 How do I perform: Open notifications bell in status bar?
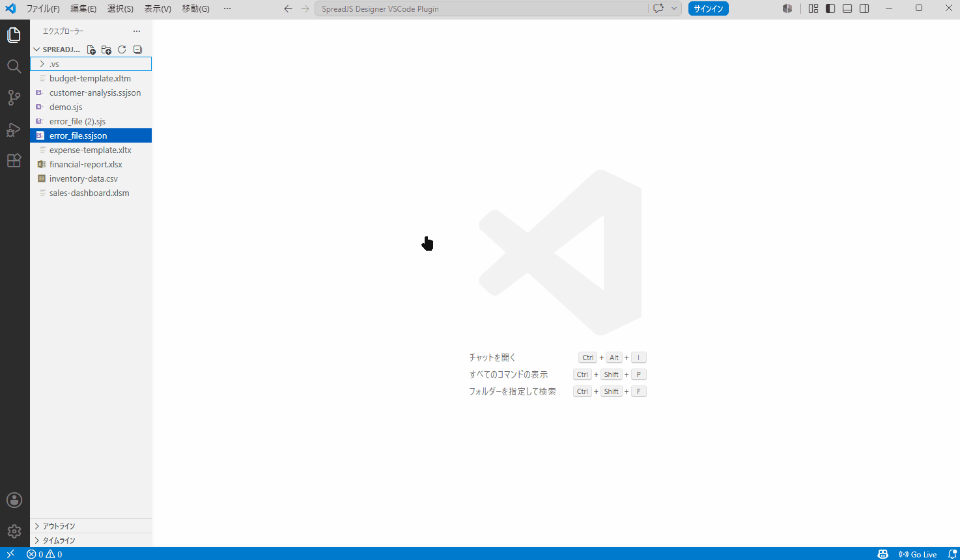pyautogui.click(x=952, y=554)
